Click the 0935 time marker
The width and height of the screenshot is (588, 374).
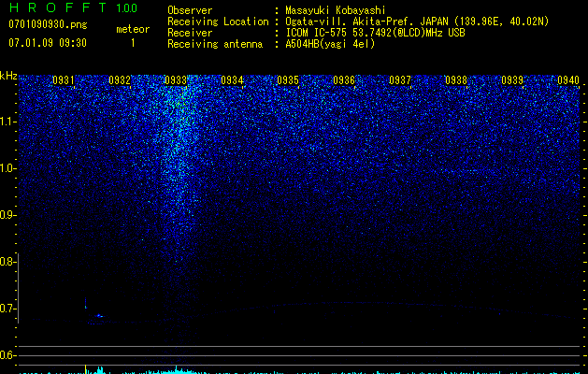(x=288, y=80)
